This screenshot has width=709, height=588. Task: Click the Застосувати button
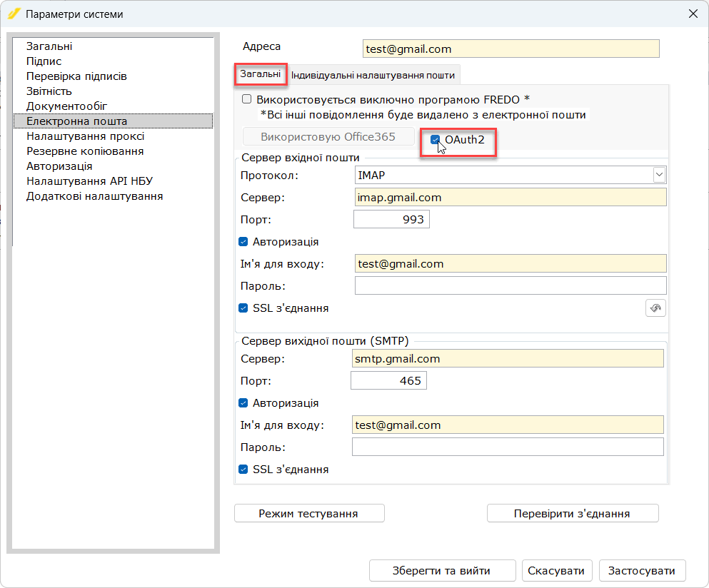coord(642,570)
